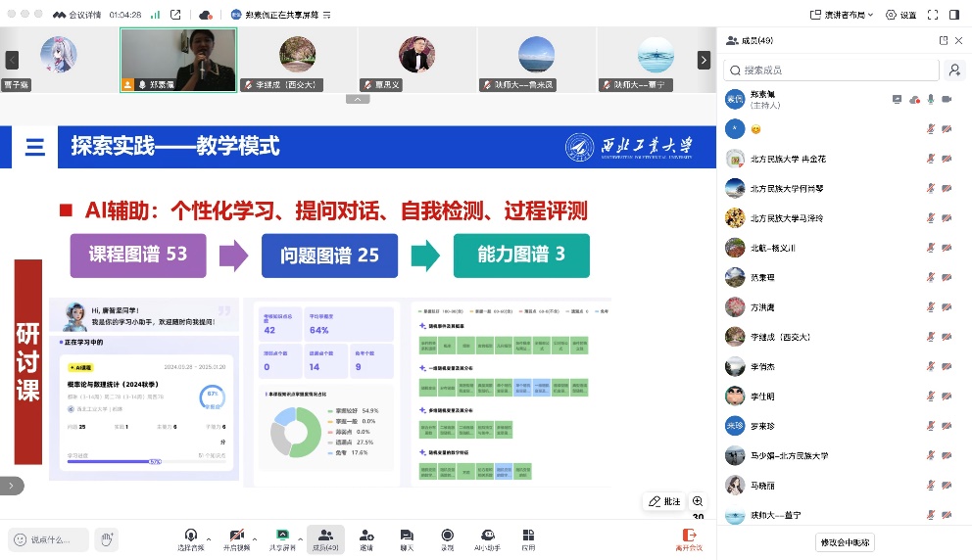This screenshot has height=560, width=972.
Task: Turn on camera with 开启视频
Action: pos(236,538)
